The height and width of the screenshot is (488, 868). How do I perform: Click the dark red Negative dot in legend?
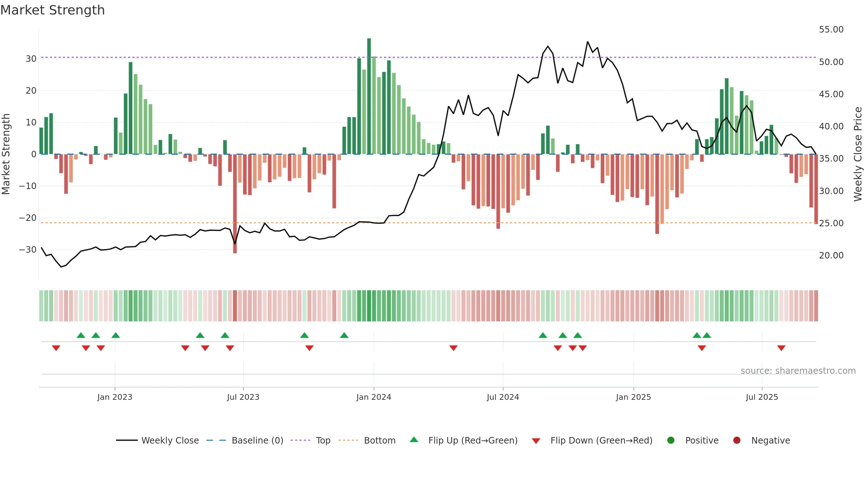[x=737, y=440]
